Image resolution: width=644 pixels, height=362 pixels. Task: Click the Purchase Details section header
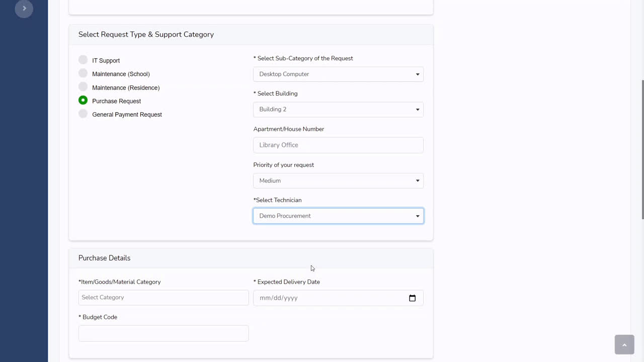tap(104, 257)
